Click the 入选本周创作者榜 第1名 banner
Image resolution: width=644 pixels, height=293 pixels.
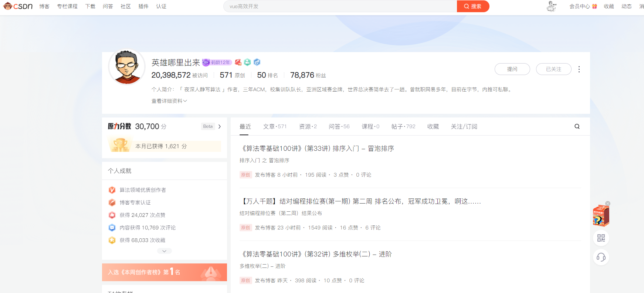coord(165,272)
